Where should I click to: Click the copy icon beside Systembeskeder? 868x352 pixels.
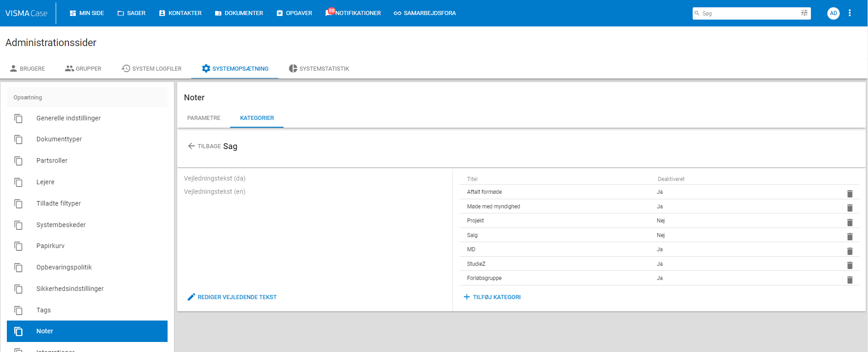point(18,225)
